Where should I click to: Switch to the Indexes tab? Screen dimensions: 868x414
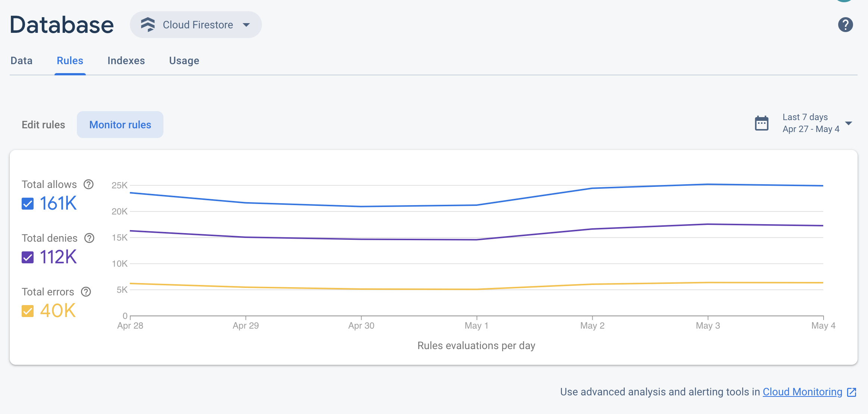[126, 60]
